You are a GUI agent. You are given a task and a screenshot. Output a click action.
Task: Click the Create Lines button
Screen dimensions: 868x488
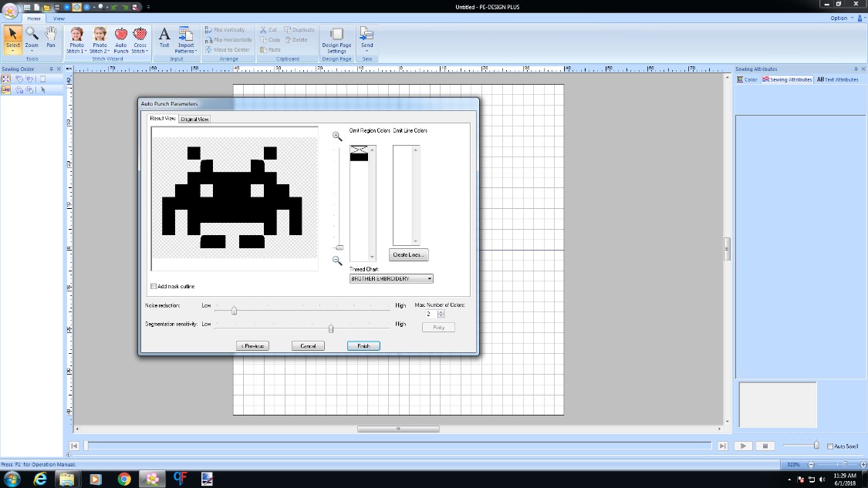(x=408, y=254)
